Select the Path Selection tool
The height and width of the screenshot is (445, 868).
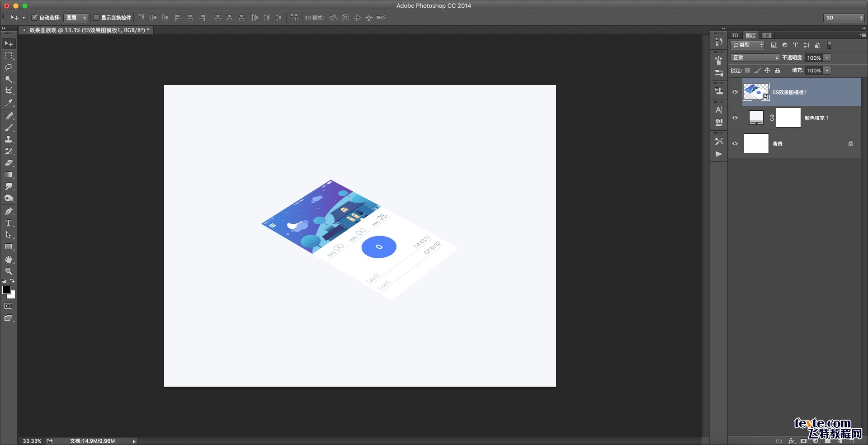pos(9,235)
